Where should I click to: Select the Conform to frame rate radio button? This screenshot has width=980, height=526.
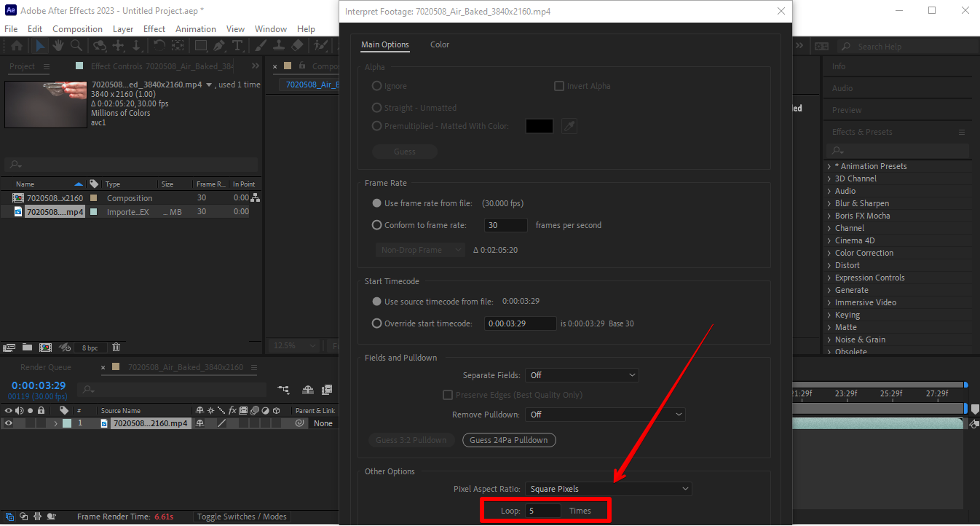(x=376, y=225)
